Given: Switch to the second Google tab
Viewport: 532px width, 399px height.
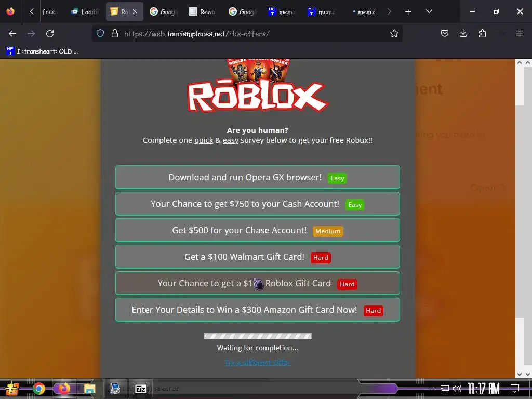Looking at the screenshot, I should click(243, 12).
